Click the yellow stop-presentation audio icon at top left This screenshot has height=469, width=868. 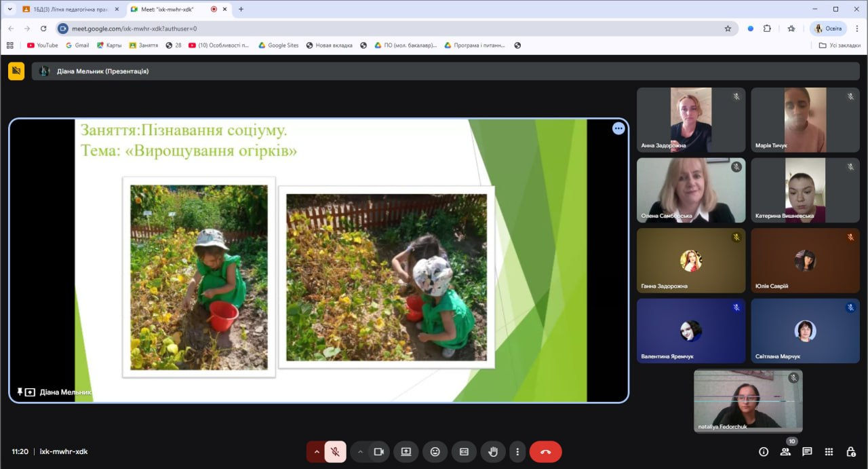click(16, 71)
